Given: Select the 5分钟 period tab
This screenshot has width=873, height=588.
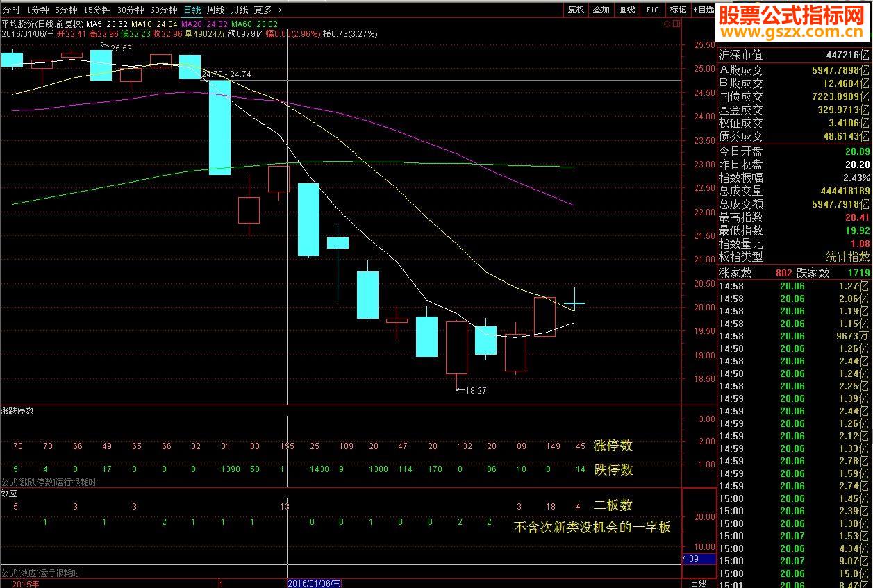Looking at the screenshot, I should [66, 10].
